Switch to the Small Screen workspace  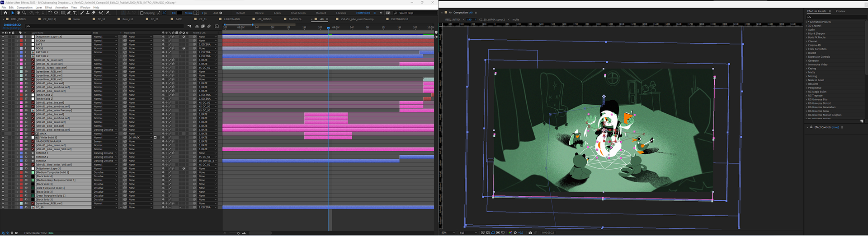coord(298,13)
